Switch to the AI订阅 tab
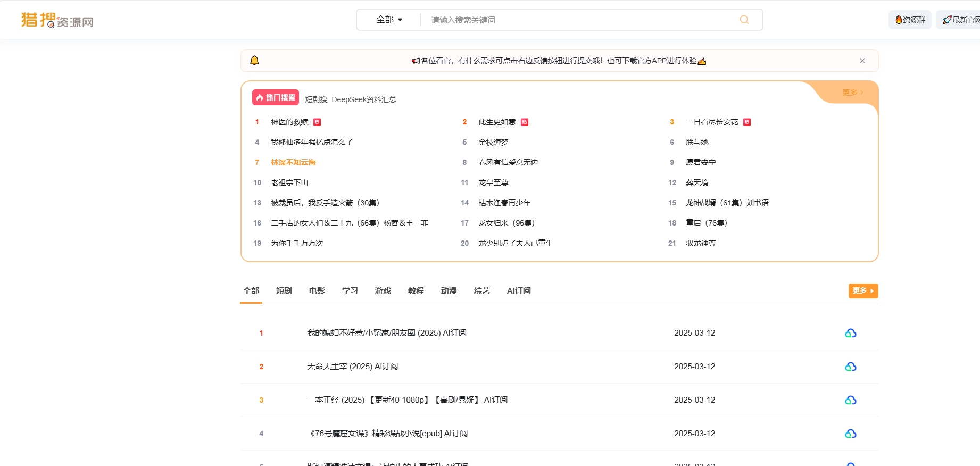The image size is (980, 466). [x=519, y=291]
